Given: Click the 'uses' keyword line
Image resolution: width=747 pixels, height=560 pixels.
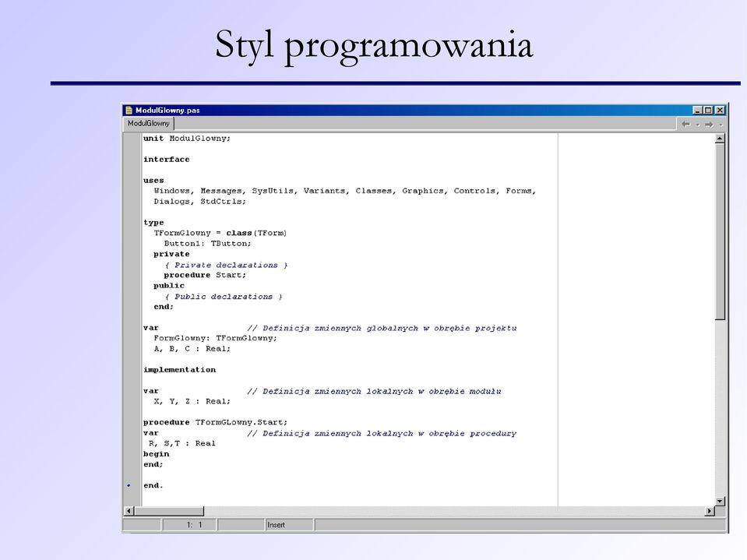Looking at the screenshot, I should click(x=153, y=181).
